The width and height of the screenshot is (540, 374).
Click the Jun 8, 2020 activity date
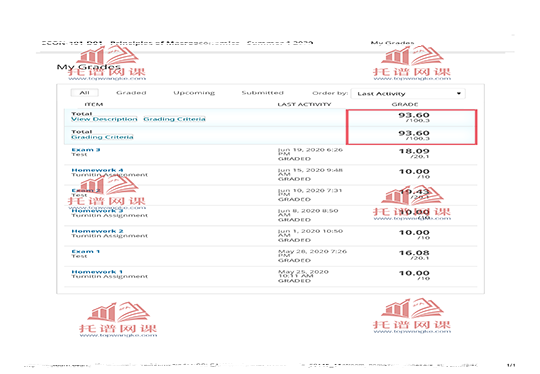(308, 213)
